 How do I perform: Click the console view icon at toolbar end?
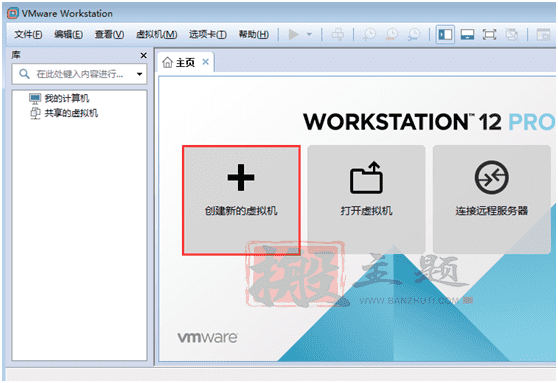click(x=543, y=35)
